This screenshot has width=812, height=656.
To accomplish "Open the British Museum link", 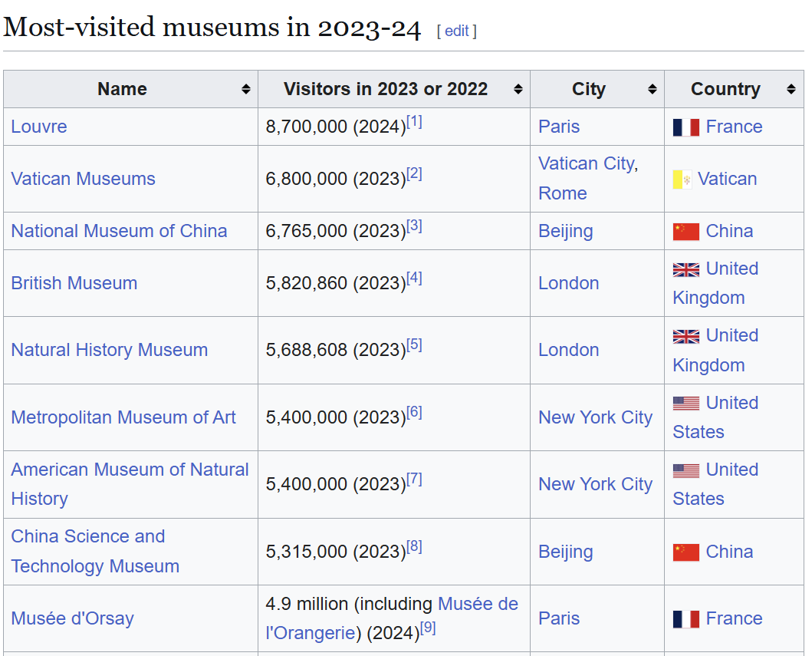I will point(74,283).
